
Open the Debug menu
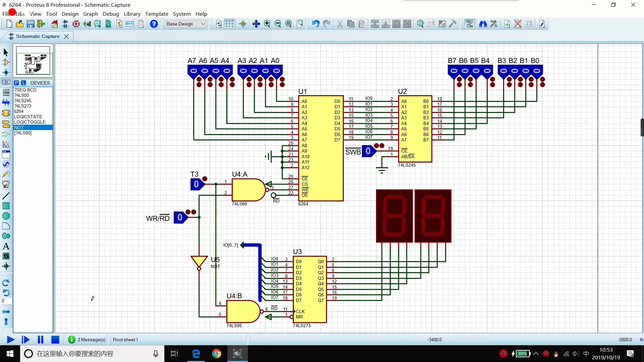[x=111, y=14]
